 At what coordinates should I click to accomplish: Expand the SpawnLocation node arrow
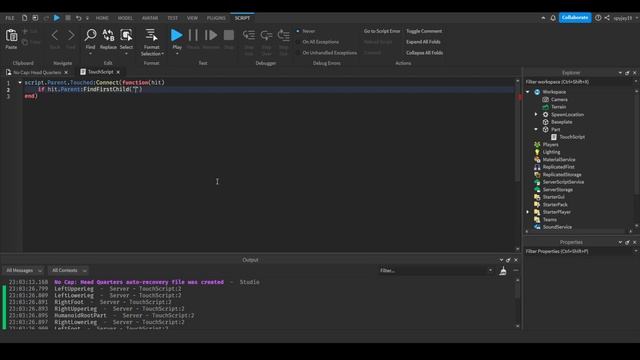point(536,115)
